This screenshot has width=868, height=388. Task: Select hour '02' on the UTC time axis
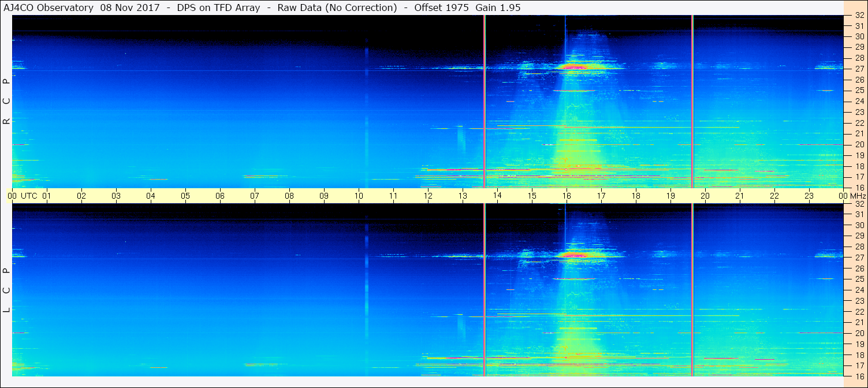point(81,196)
